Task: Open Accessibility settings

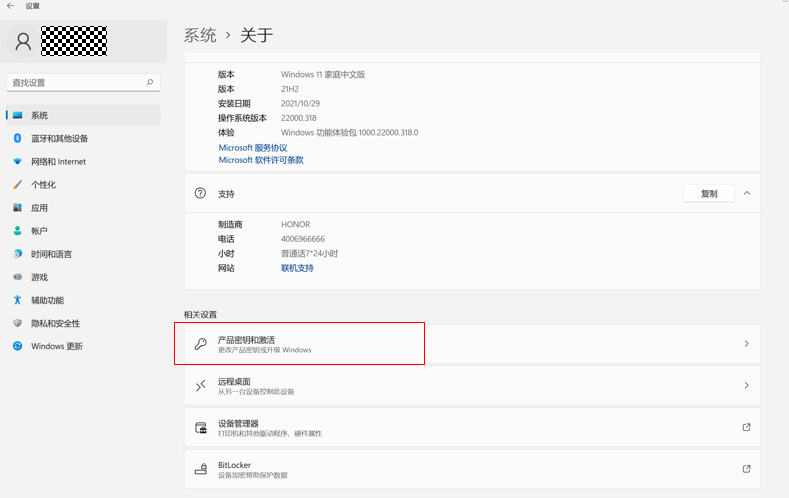Action: [x=47, y=300]
